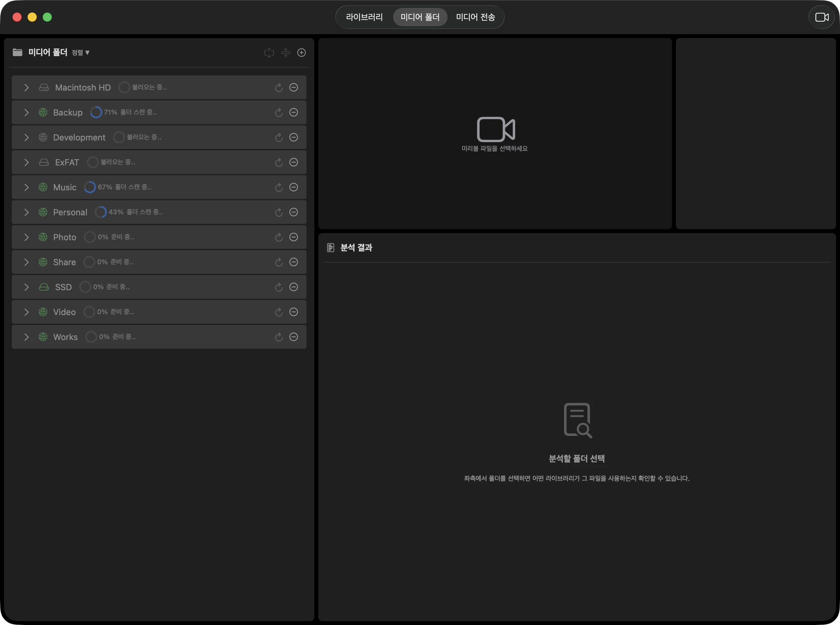The width and height of the screenshot is (840, 625).
Task: Remove the Music folder
Action: [293, 187]
